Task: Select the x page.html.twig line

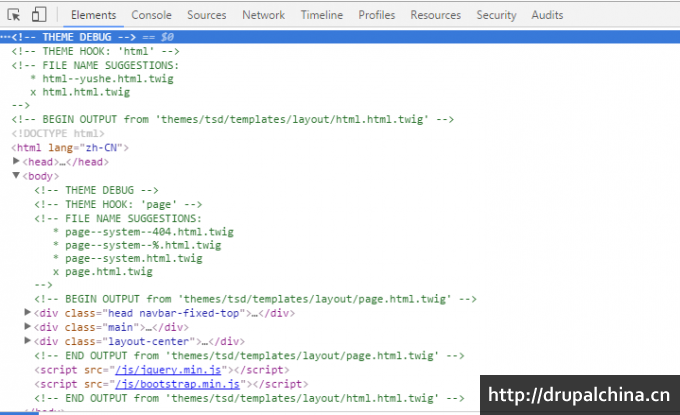Action: pyautogui.click(x=103, y=272)
